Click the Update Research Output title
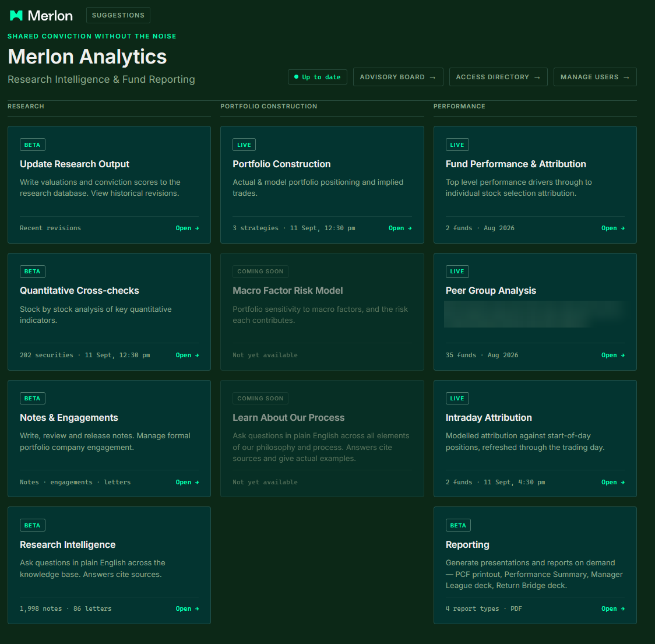 [x=75, y=164]
